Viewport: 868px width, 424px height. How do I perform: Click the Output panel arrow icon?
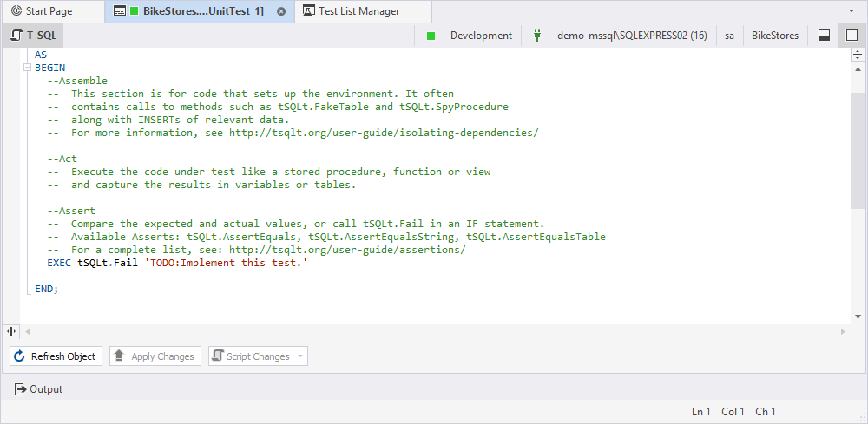20,389
